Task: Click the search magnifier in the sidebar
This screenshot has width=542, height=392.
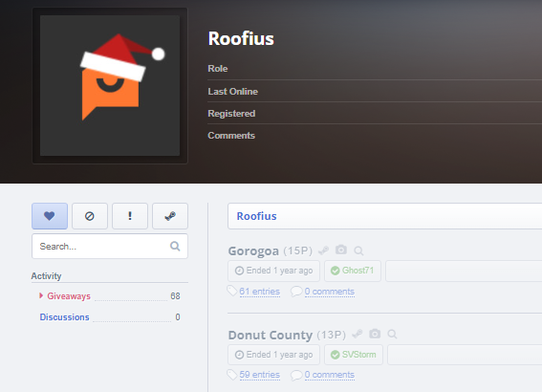Action: [175, 246]
